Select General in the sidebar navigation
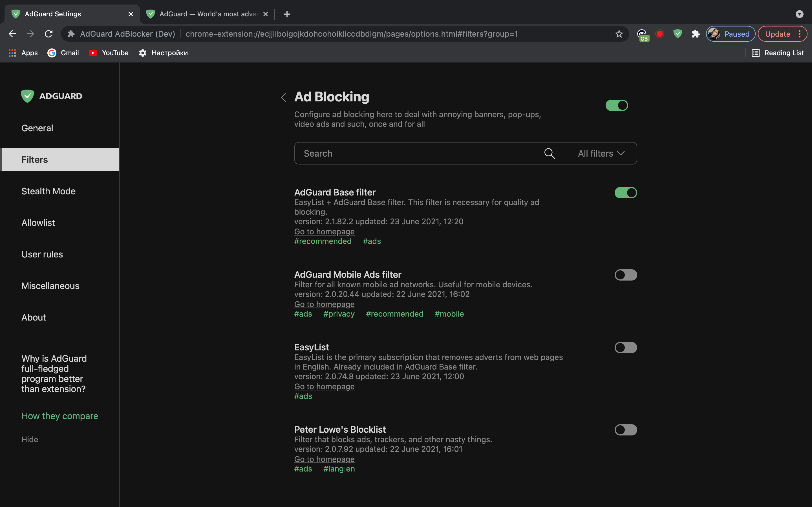 coord(37,128)
